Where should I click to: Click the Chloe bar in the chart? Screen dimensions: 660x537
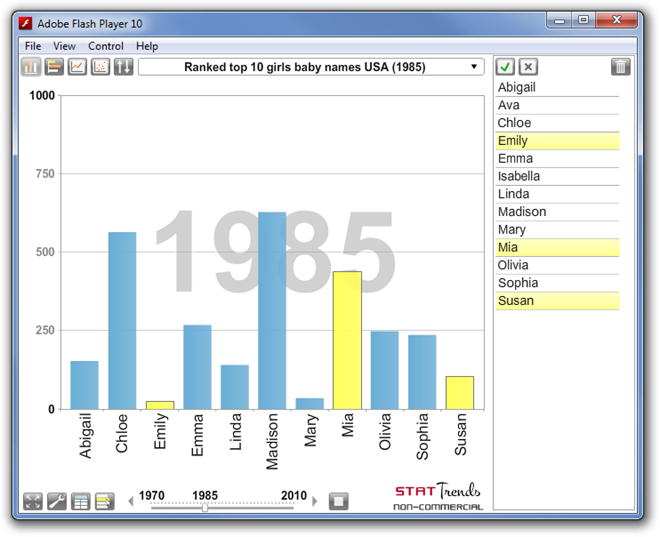pos(122,321)
